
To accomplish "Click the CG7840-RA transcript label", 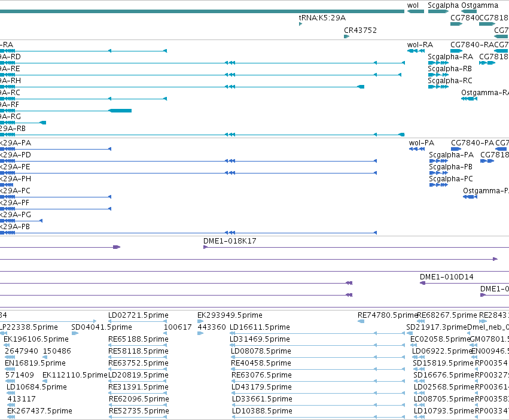I will click(472, 45).
